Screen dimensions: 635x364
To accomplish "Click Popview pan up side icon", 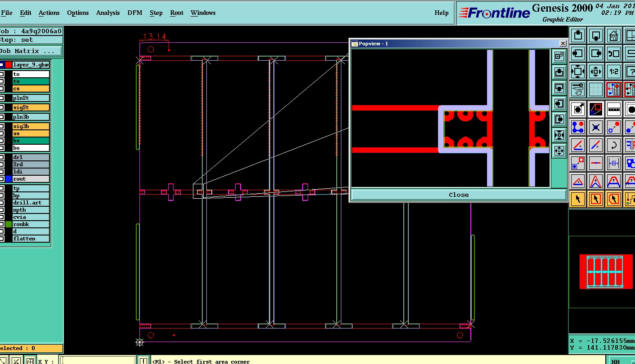I will [x=559, y=72].
